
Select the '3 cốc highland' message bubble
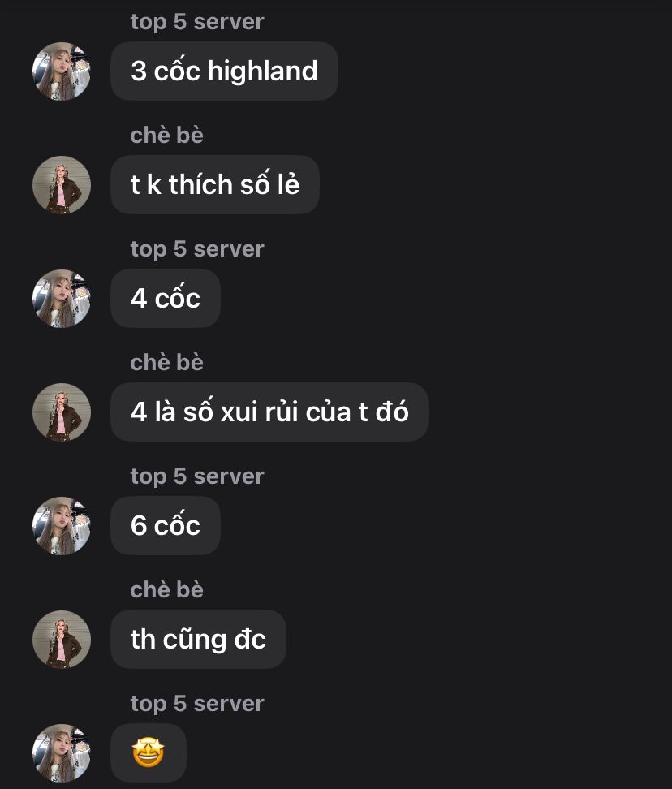(x=224, y=71)
